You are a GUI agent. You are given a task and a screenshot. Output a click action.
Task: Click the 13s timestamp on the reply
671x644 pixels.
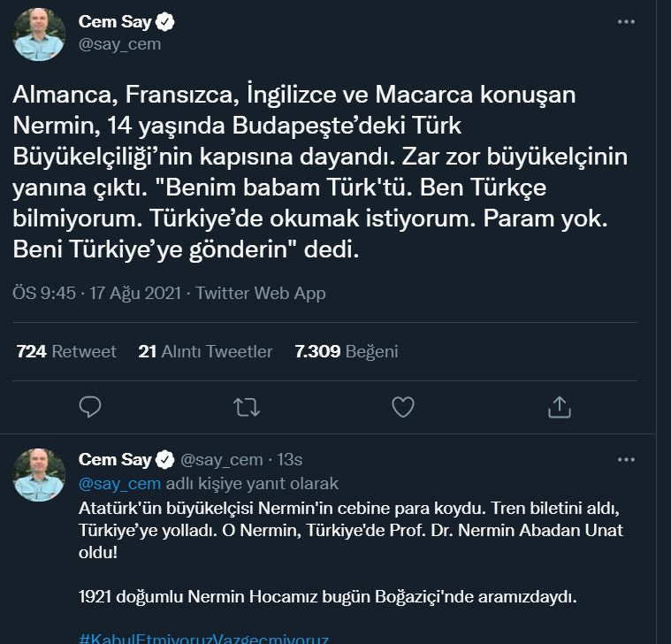pos(290,460)
